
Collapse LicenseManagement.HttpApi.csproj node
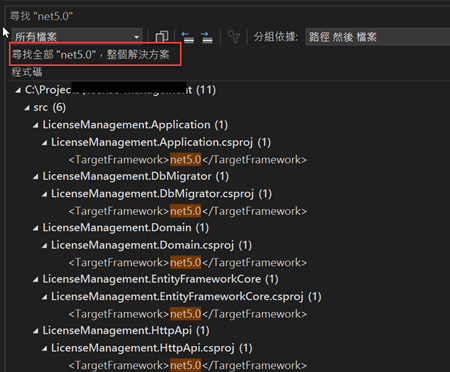44,349
